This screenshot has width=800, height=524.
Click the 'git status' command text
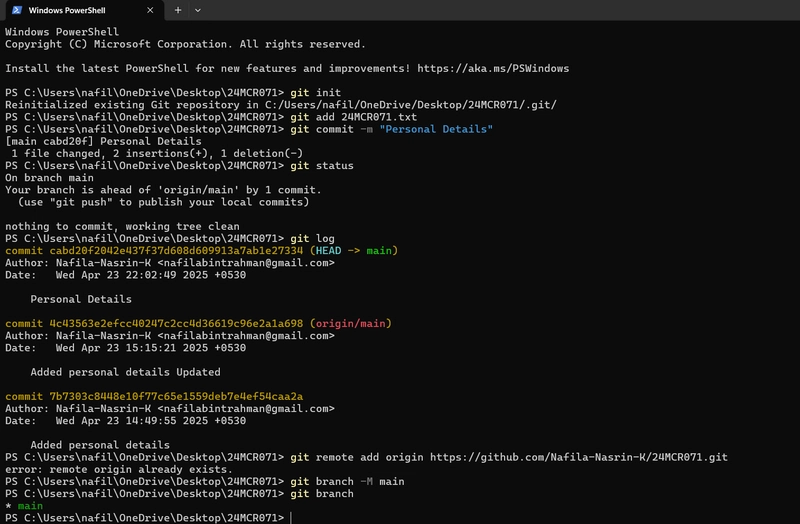(x=322, y=166)
